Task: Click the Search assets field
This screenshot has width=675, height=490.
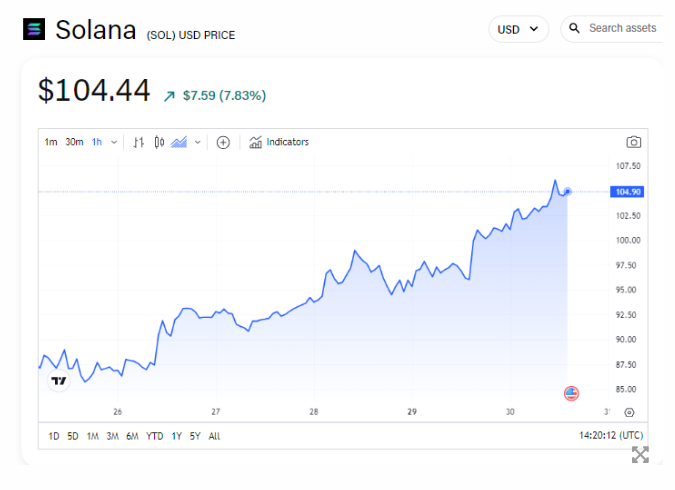Action: (620, 28)
